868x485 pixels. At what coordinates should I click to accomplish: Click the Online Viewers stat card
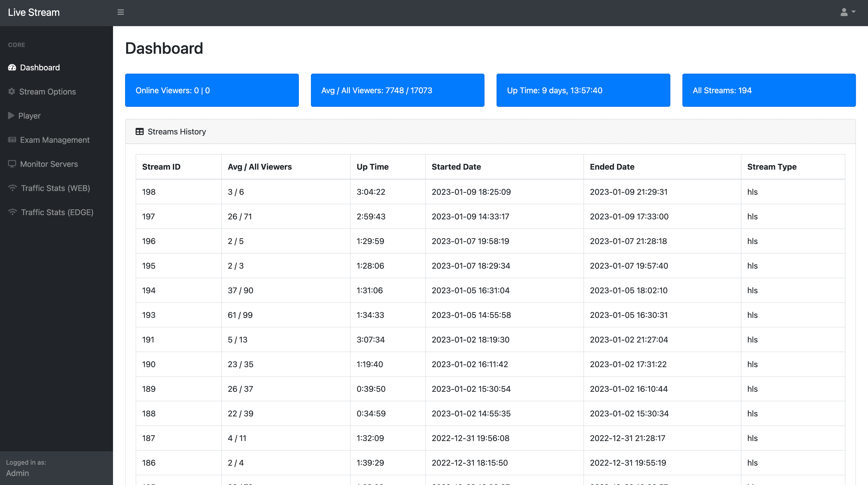click(x=212, y=90)
